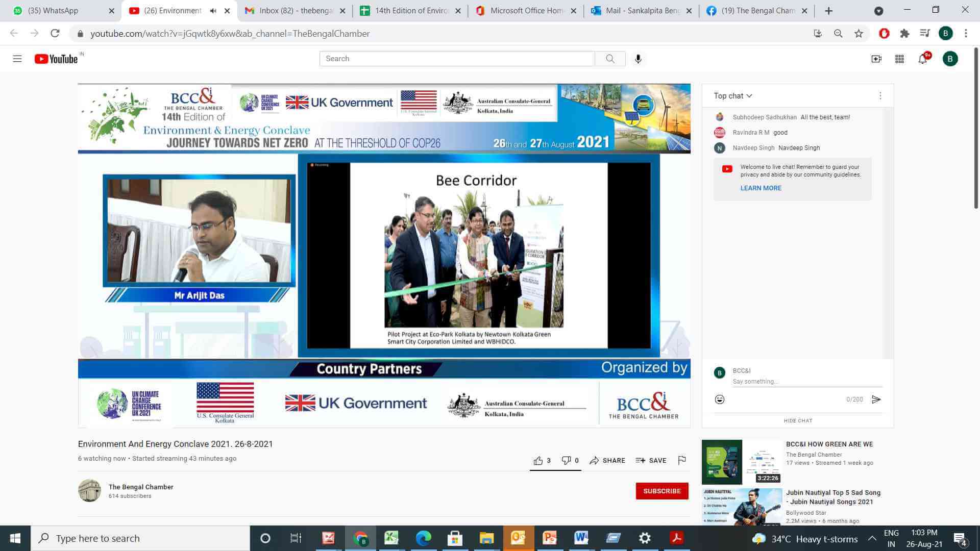Viewport: 980px width, 551px height.
Task: Mute the YouTube tab audio icon
Action: tap(213, 11)
